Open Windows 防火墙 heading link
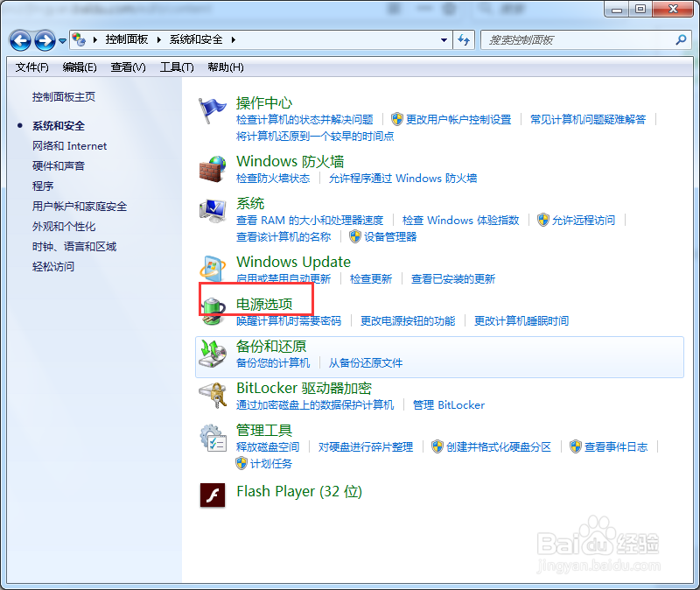Viewport: 700px width, 590px height. tap(290, 161)
